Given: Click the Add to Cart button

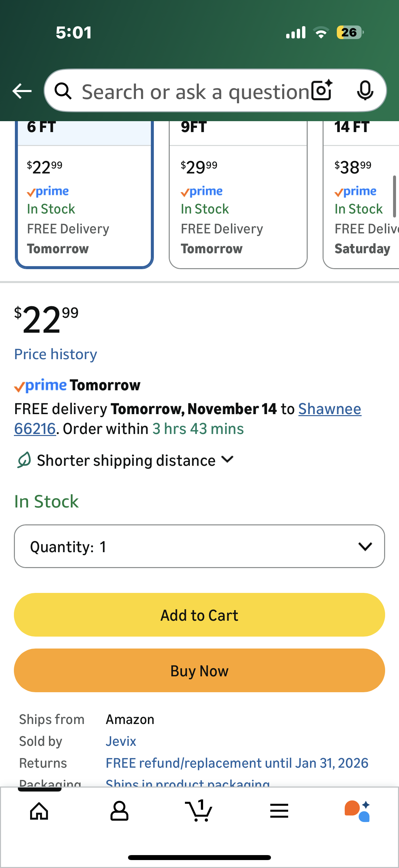Looking at the screenshot, I should click(x=199, y=615).
